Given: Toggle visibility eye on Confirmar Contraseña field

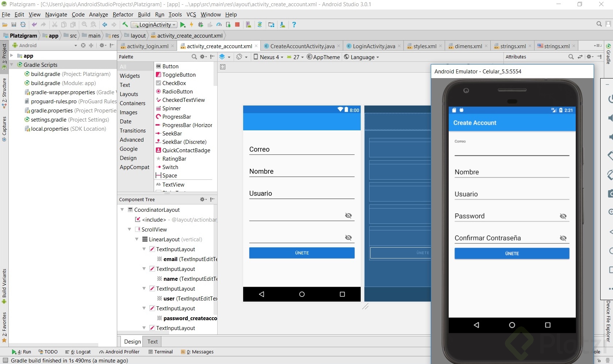Looking at the screenshot, I should (x=563, y=238).
